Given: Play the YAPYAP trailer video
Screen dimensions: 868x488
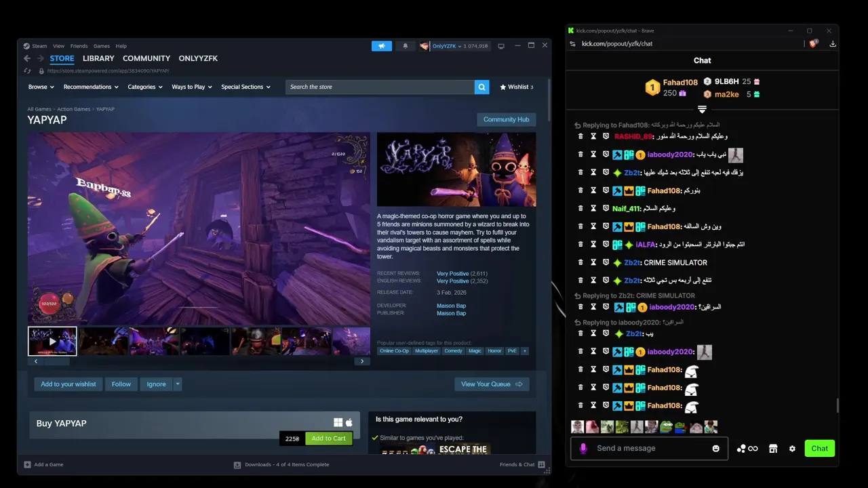Looking at the screenshot, I should point(52,342).
